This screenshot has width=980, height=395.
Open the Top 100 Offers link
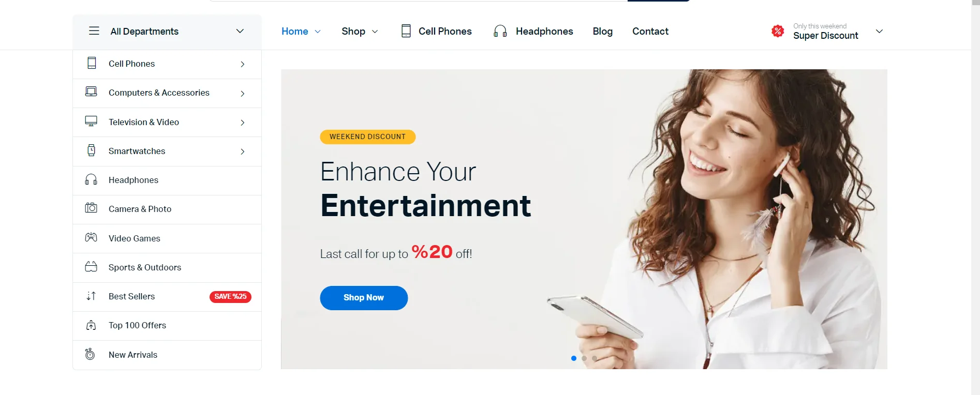[137, 325]
